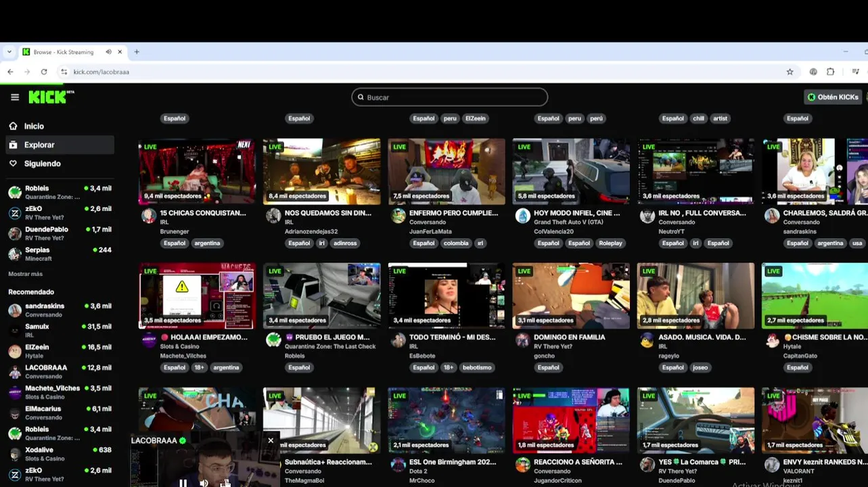Viewport: 868px width, 487px height.
Task: Close the LACOBRAAA mini player
Action: point(271,440)
